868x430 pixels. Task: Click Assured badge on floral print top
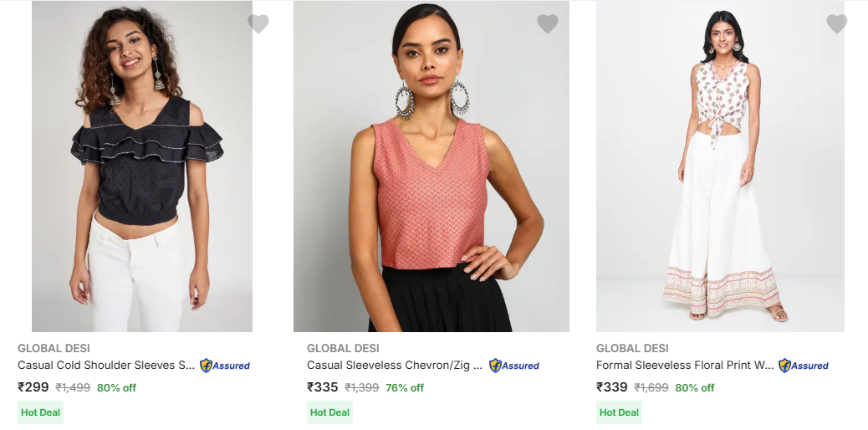pyautogui.click(x=804, y=366)
